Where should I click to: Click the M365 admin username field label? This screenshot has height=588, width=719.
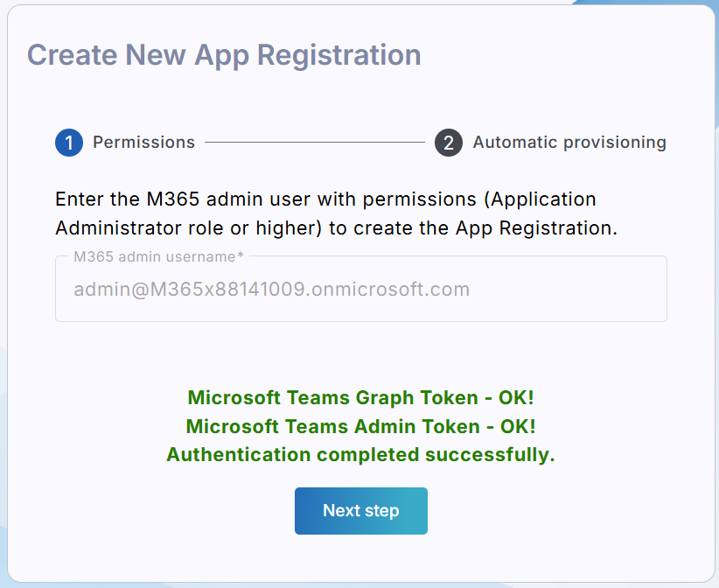(x=157, y=256)
